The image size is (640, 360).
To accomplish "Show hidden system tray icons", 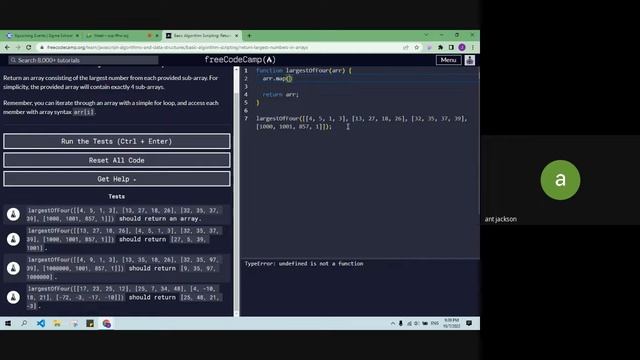I will pos(393,324).
